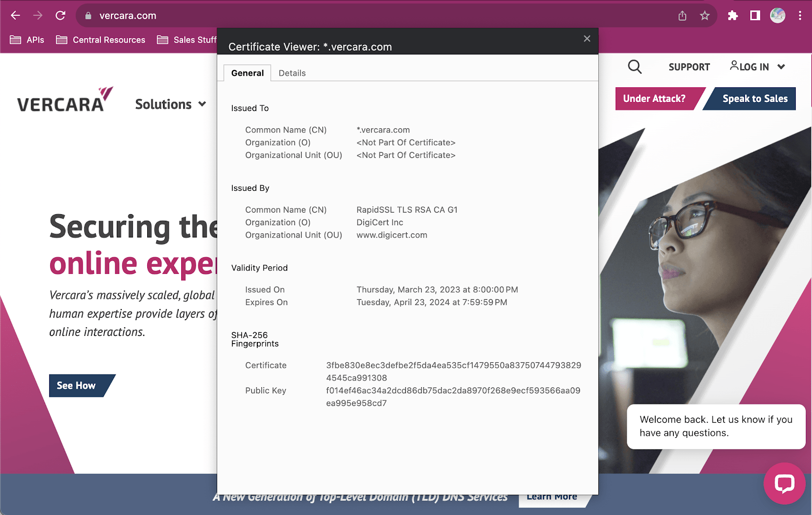
Task: Open the chat bubble widget
Action: click(x=785, y=484)
